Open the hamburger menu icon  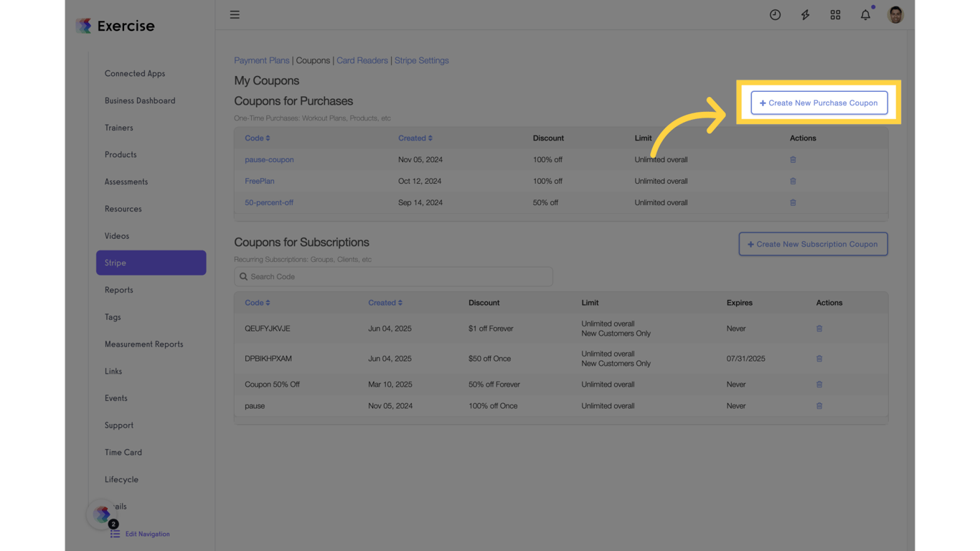tap(235, 14)
